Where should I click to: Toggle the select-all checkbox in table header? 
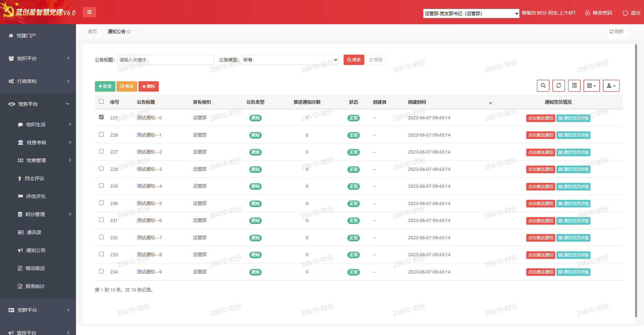coord(101,102)
